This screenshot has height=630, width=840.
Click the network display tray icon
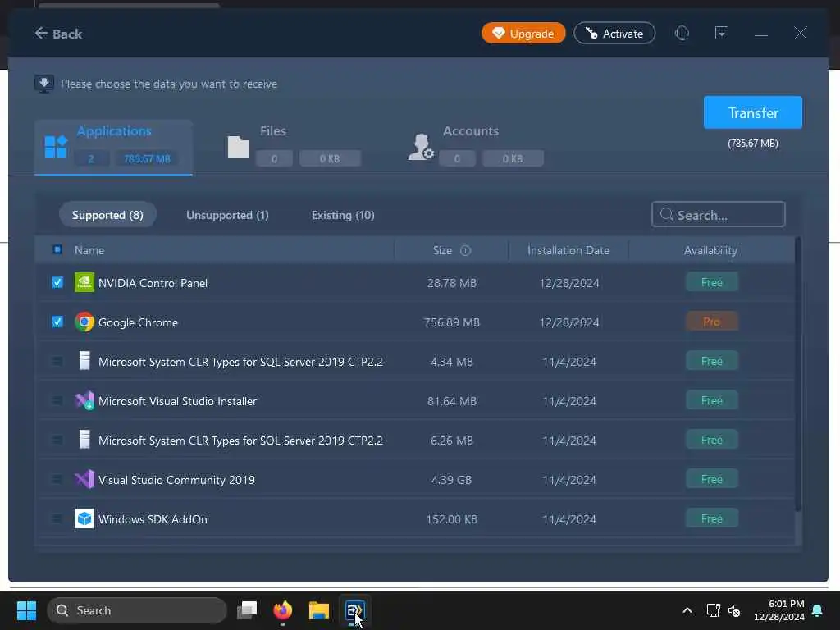[x=713, y=610]
